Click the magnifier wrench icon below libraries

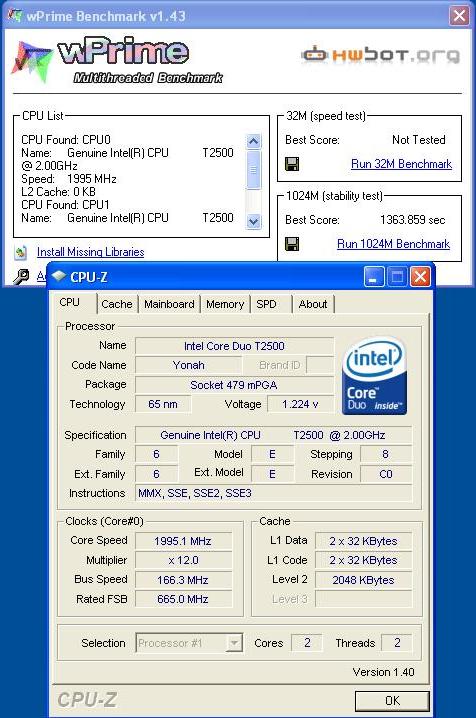tap(21, 276)
